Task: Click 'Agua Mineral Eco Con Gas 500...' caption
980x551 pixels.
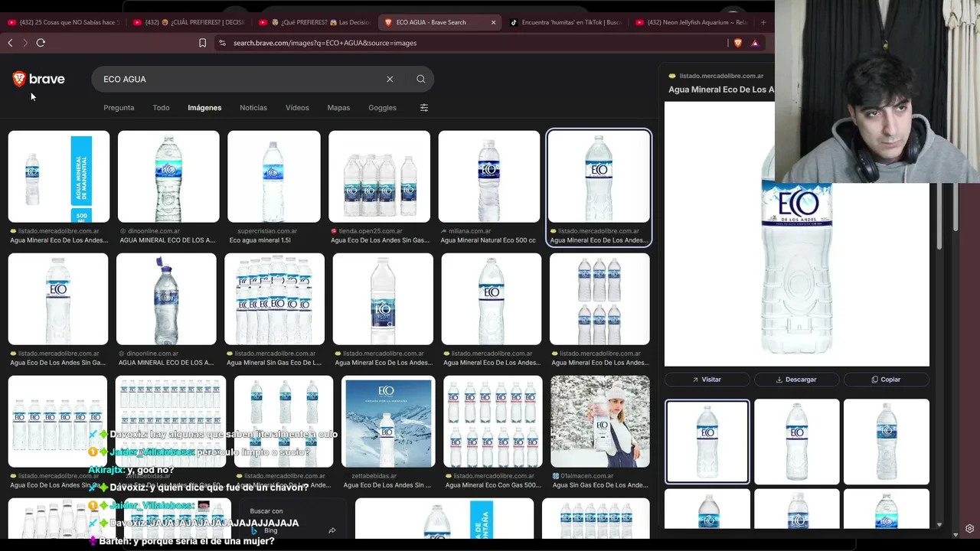Action: [x=493, y=485]
